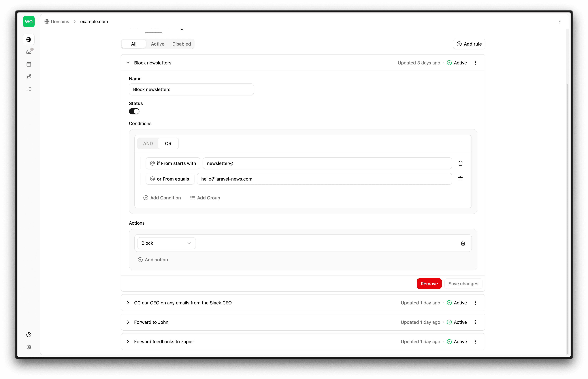The height and width of the screenshot is (379, 588).
Task: Open the routing/flow icon in the sidebar
Action: (x=29, y=77)
